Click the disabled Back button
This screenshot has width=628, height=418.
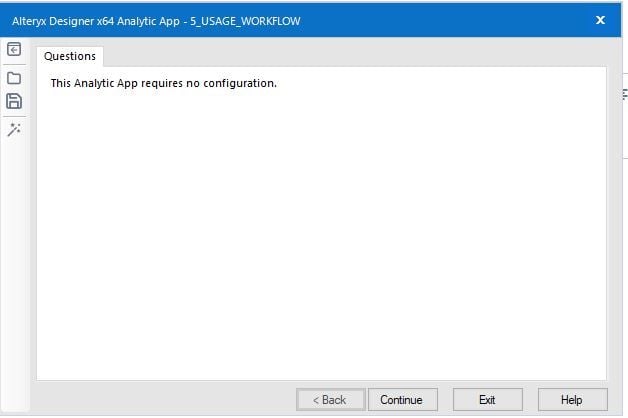click(330, 400)
